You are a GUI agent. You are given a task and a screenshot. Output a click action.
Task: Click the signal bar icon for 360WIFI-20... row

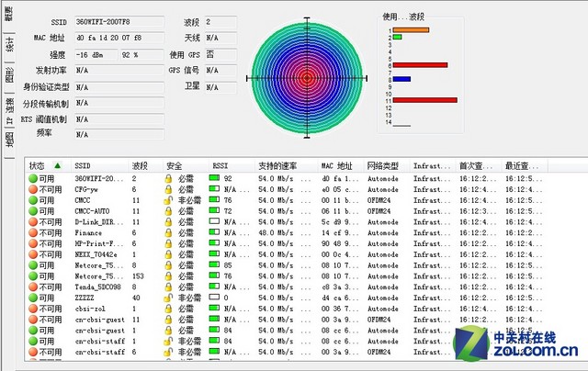point(214,177)
